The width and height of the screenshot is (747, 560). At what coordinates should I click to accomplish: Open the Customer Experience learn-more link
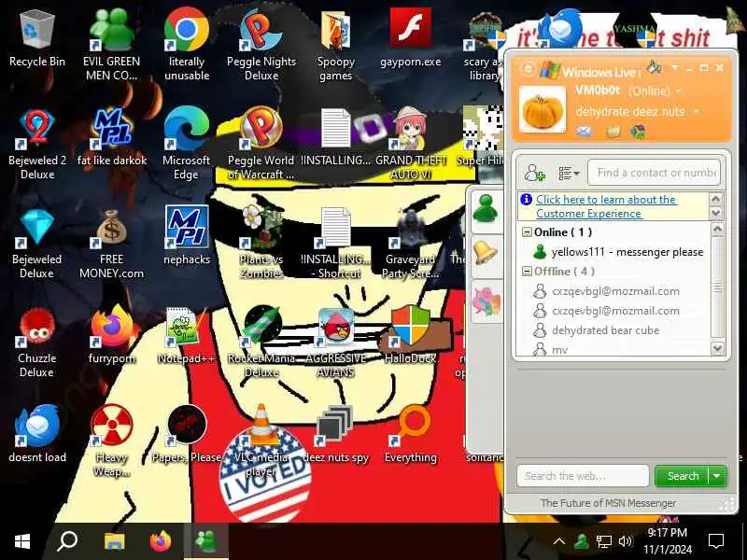(x=605, y=206)
